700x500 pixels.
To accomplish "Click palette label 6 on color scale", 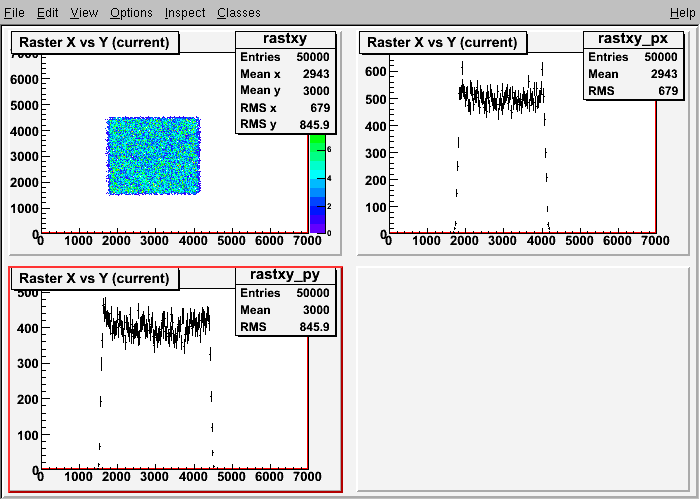I will (x=329, y=150).
